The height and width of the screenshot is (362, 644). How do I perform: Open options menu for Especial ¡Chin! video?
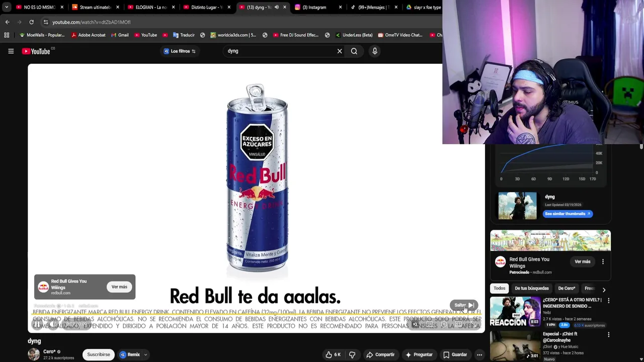608,335
